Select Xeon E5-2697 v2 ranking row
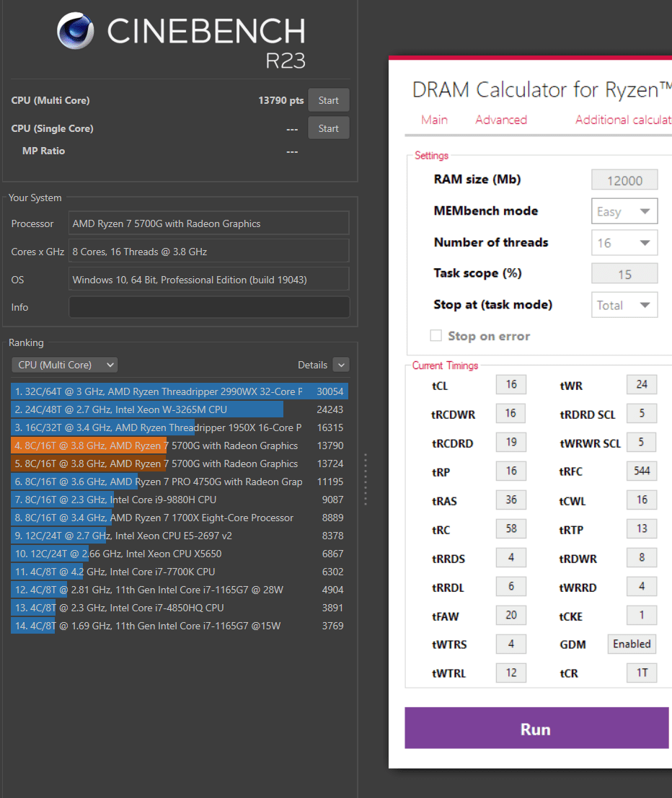The height and width of the screenshot is (798, 672). [180, 536]
